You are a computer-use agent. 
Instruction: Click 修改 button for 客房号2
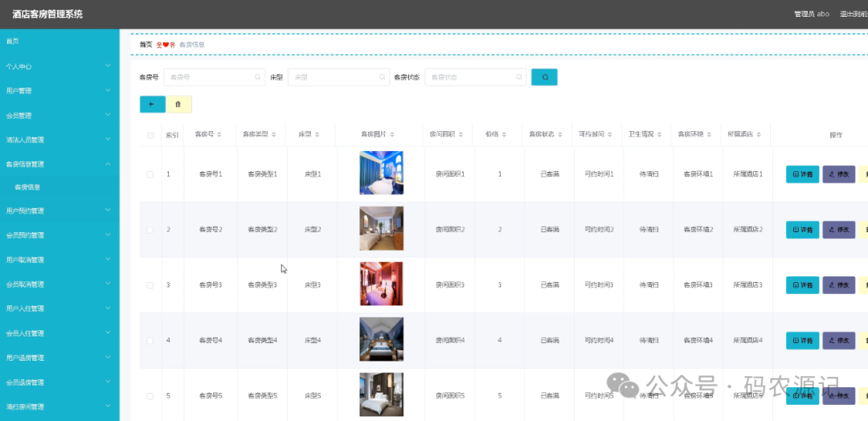pos(838,230)
